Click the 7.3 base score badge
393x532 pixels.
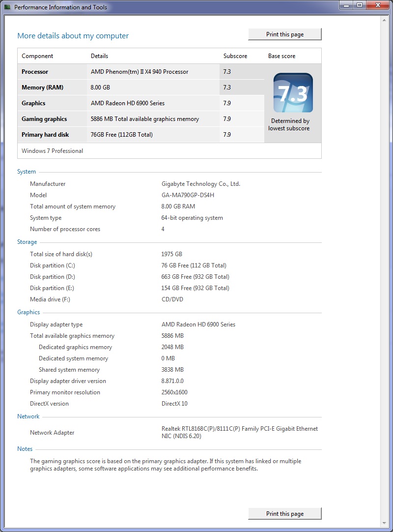click(293, 92)
